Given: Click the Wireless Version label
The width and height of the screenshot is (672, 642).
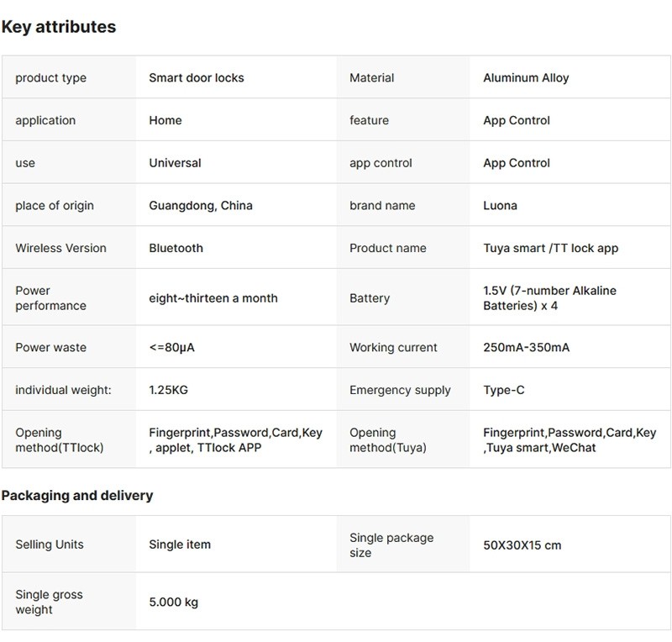Looking at the screenshot, I should click(x=60, y=248).
